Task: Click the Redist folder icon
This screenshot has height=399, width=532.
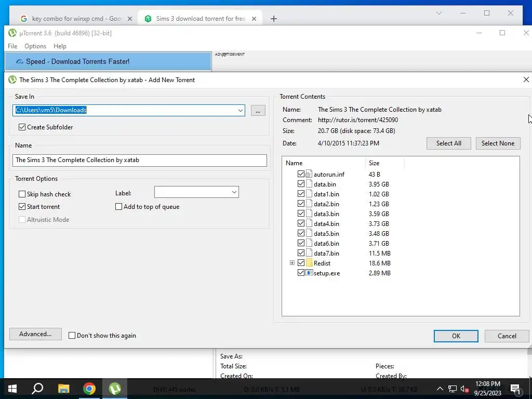Action: click(309, 263)
